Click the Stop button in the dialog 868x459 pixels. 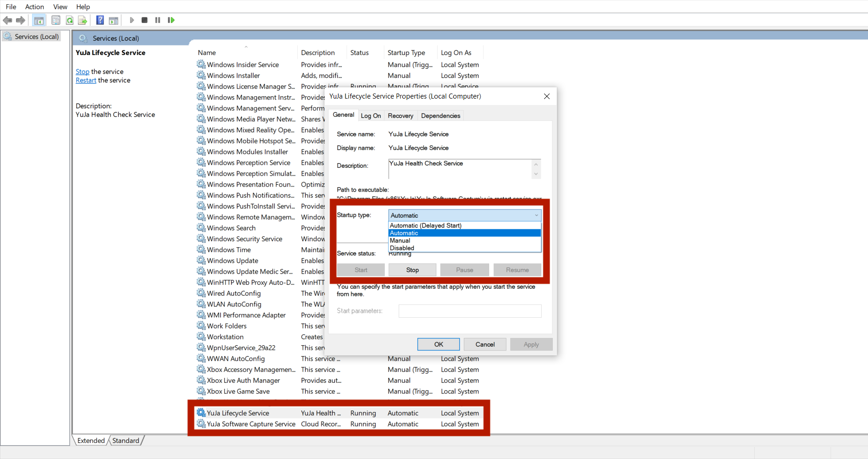(x=412, y=270)
